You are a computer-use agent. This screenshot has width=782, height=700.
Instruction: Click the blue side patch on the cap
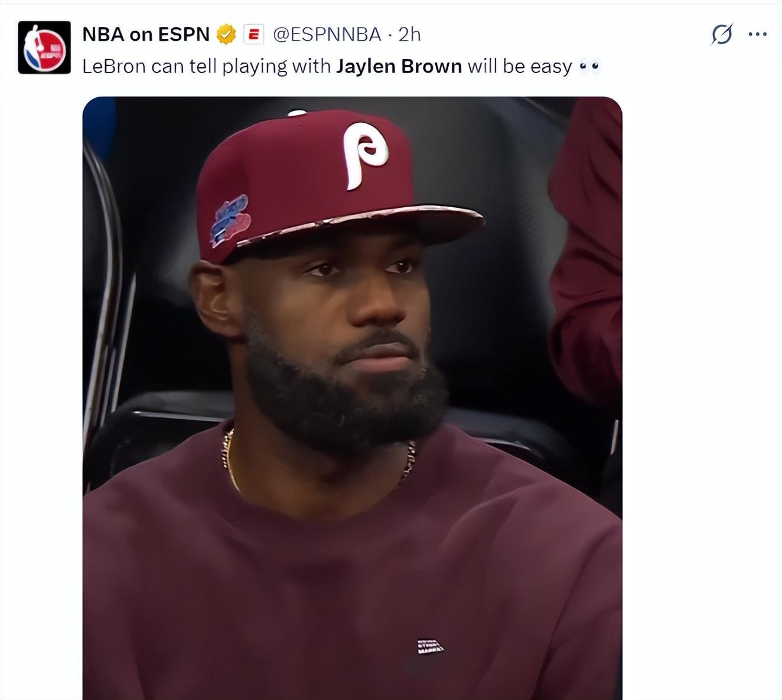click(x=230, y=220)
